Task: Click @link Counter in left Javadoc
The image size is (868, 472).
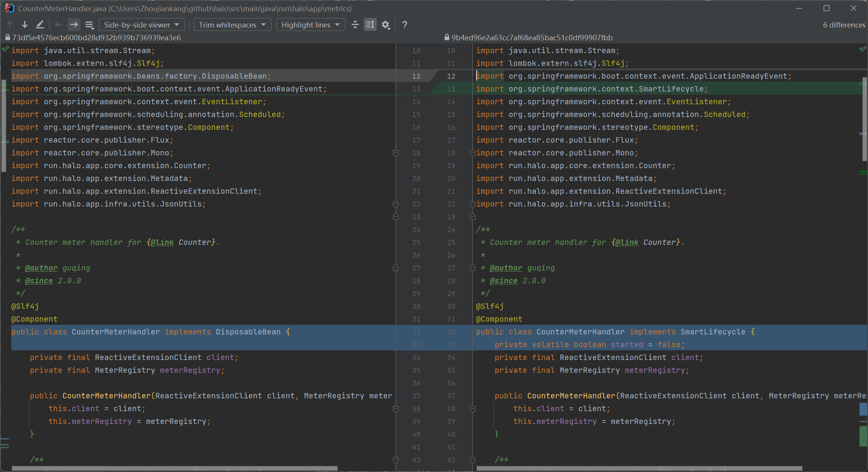Action: (180, 242)
